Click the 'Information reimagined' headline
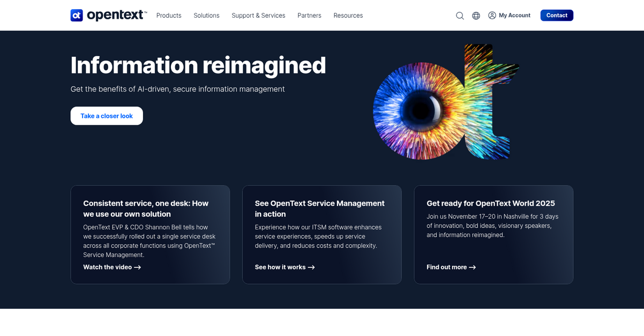The width and height of the screenshot is (644, 336). coord(198,65)
